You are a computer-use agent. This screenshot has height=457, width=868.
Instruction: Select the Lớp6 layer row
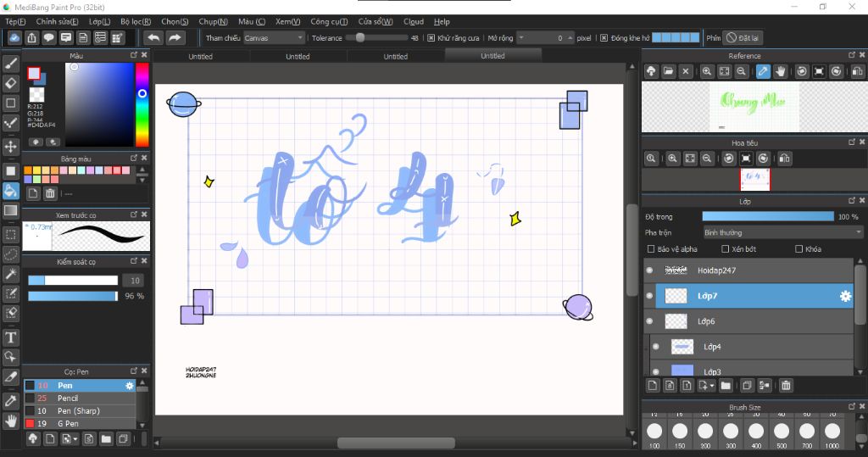[748, 321]
